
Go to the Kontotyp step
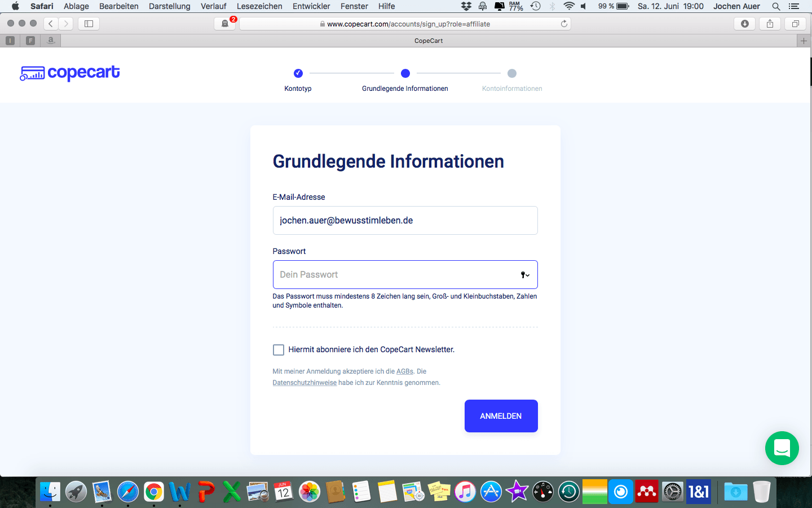[298, 80]
